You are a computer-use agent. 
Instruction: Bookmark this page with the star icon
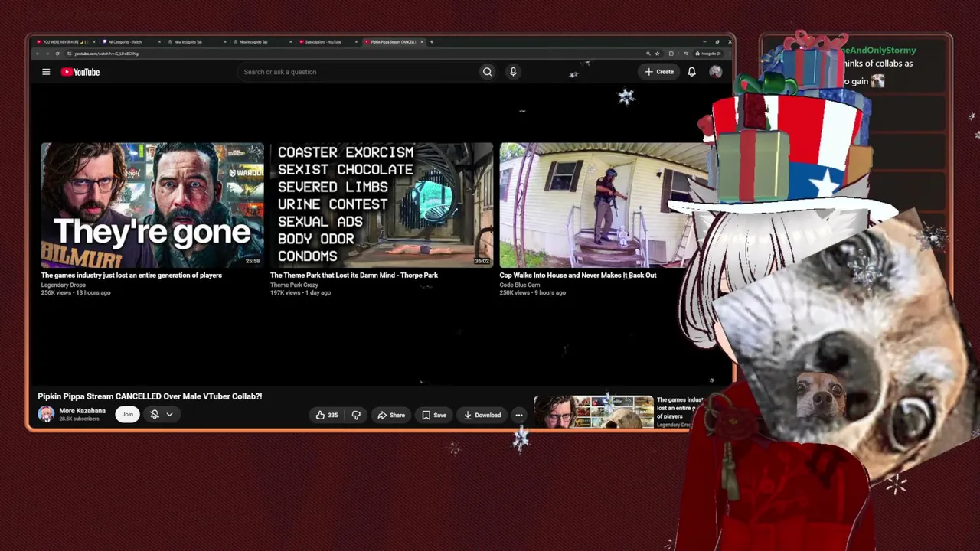point(657,54)
